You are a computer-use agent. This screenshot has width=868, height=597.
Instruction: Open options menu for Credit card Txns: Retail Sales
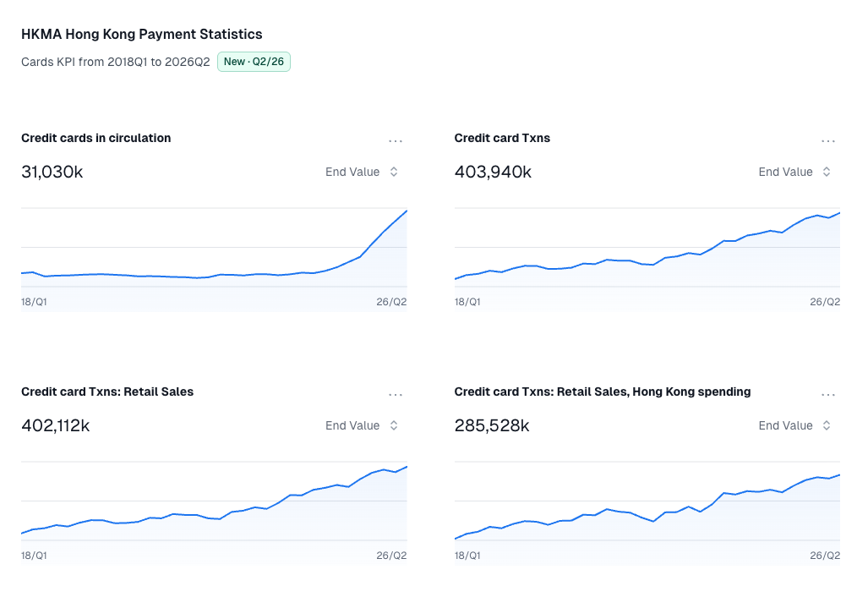pos(396,395)
